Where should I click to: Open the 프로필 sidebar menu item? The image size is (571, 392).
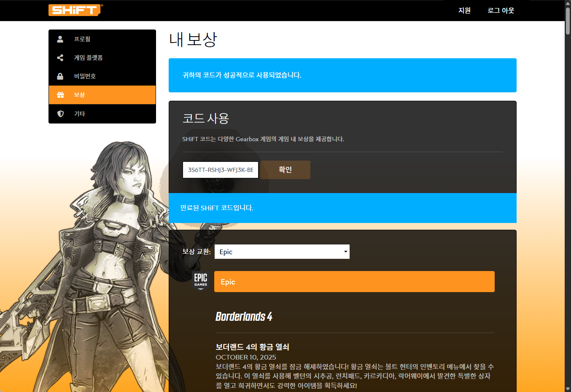(102, 39)
